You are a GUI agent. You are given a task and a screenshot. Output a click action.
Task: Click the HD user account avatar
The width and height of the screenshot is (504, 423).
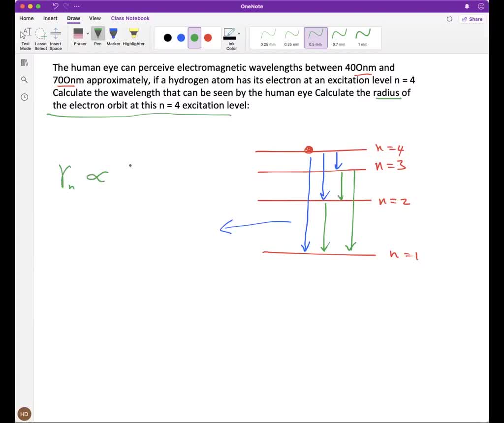[x=24, y=414]
